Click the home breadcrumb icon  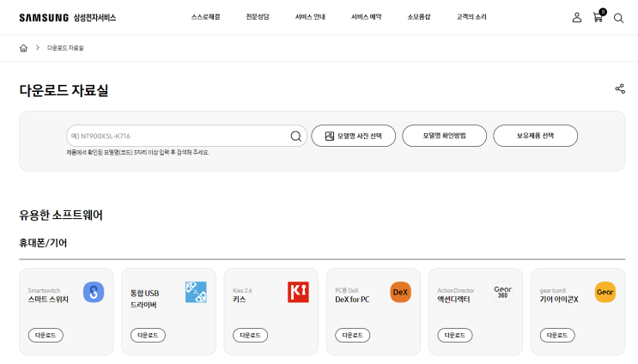tap(24, 48)
